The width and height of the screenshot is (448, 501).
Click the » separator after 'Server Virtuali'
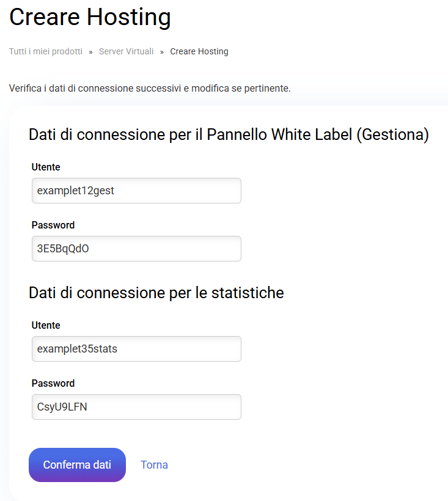[162, 52]
